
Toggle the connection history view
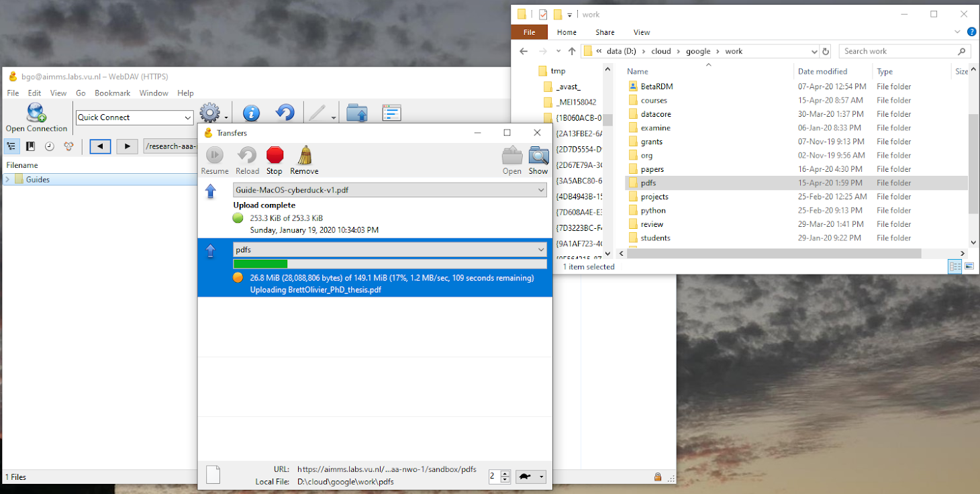point(50,146)
